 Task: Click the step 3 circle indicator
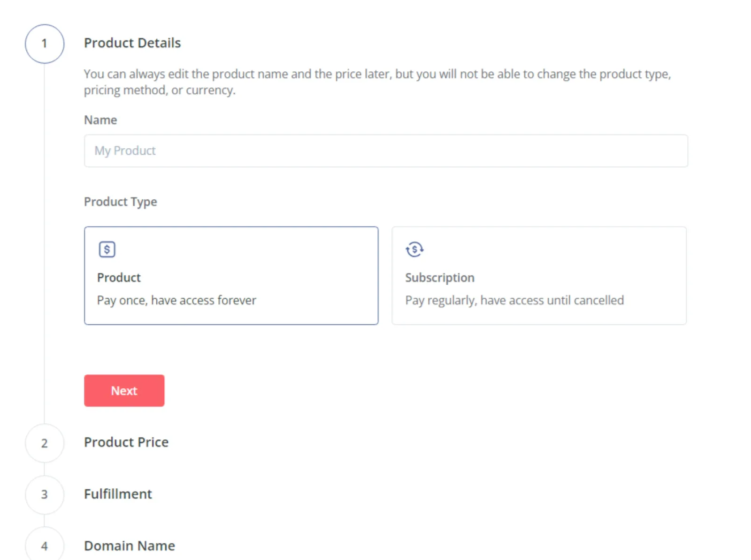[x=45, y=494]
